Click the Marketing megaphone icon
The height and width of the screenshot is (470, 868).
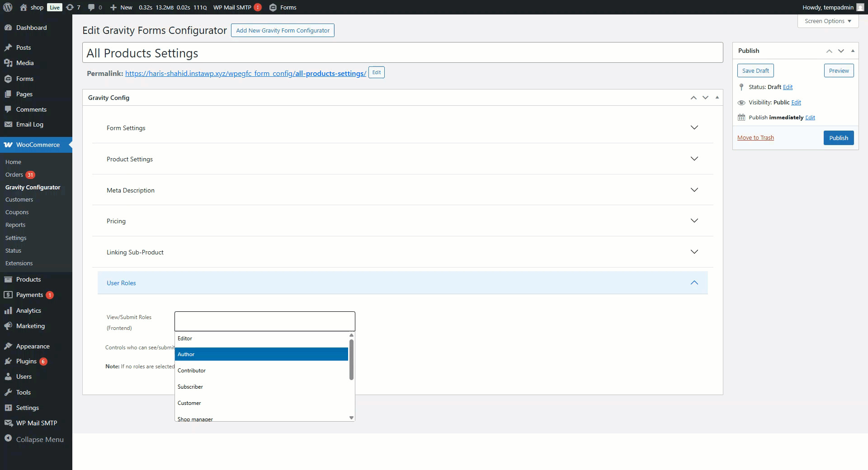(8, 326)
